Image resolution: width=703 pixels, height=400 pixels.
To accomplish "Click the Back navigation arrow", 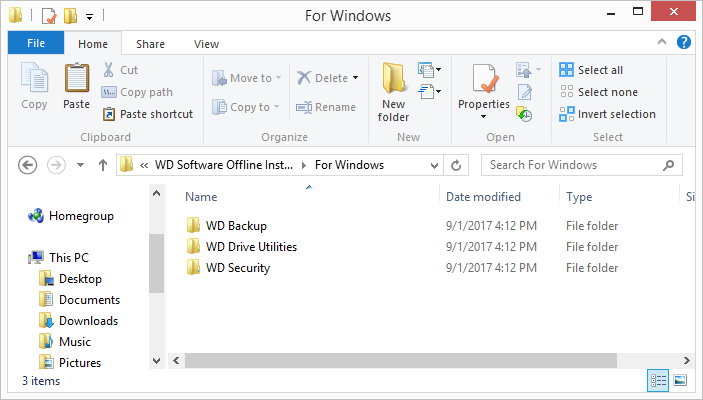I will coord(27,165).
